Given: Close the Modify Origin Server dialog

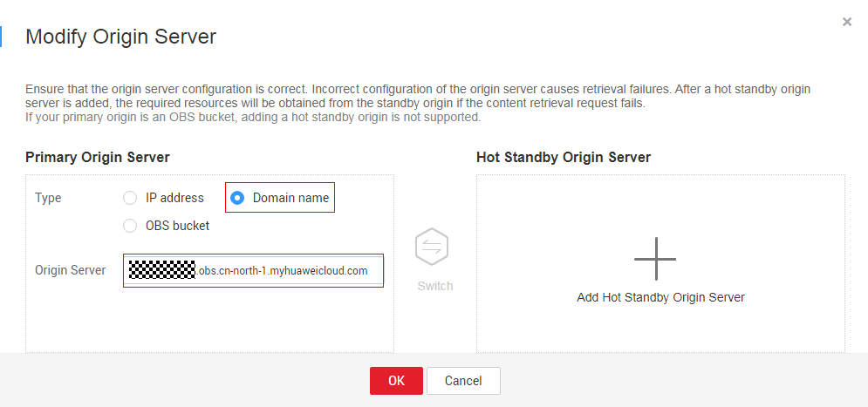Looking at the screenshot, I should [847, 22].
